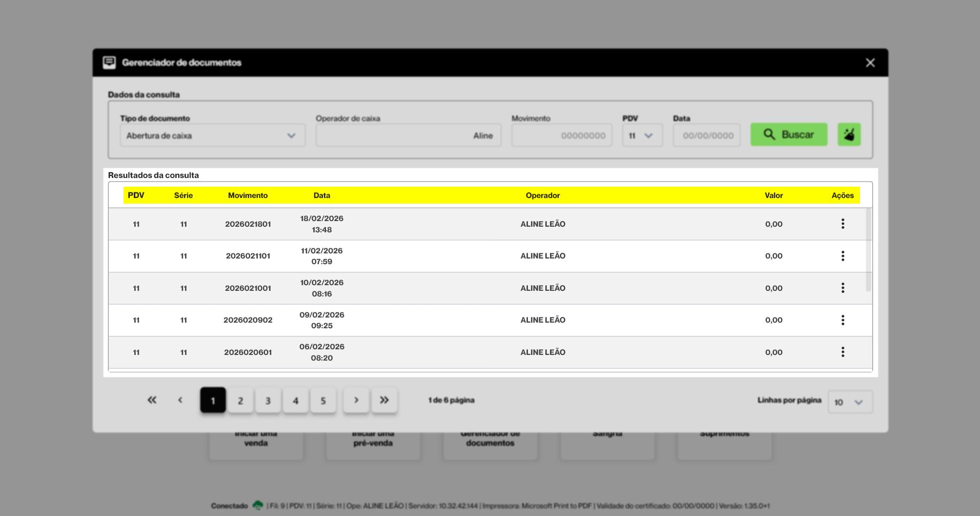The image size is (980, 516).
Task: Select results page 3
Action: (x=268, y=401)
